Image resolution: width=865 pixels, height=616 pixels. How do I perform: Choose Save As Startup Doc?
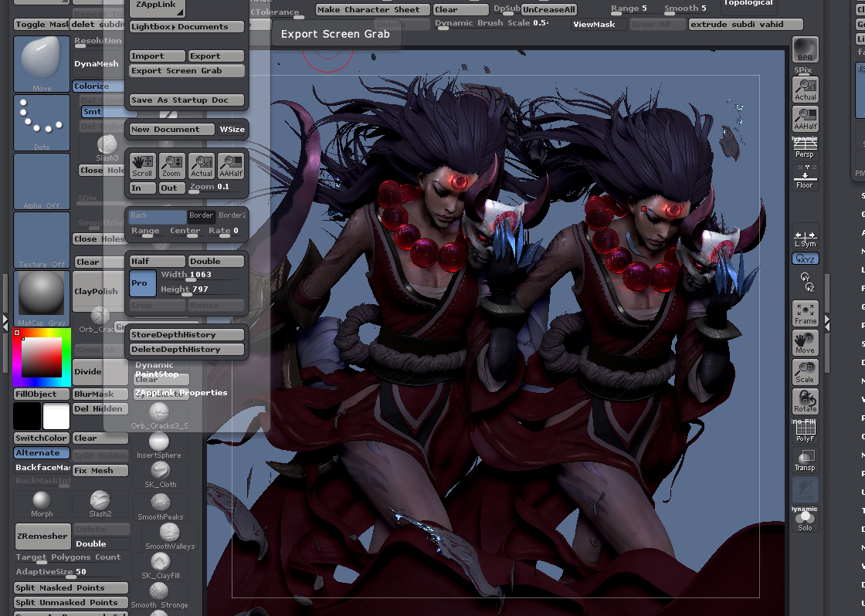coord(186,100)
